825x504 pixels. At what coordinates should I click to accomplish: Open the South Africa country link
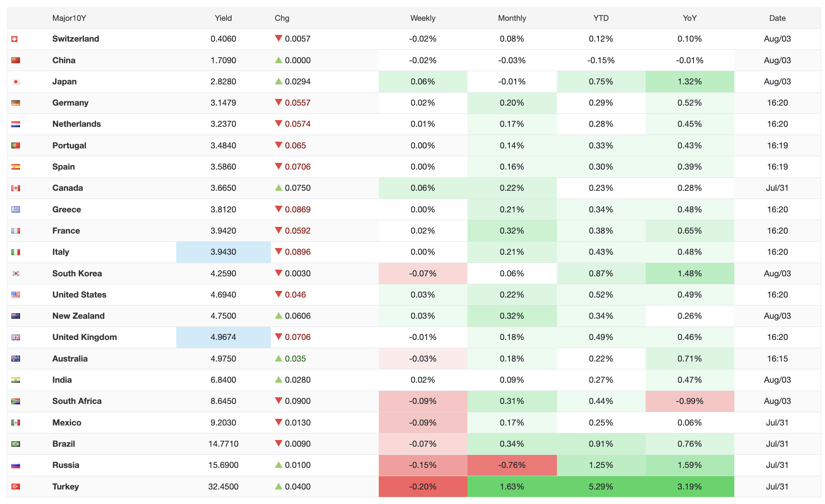[x=77, y=401]
